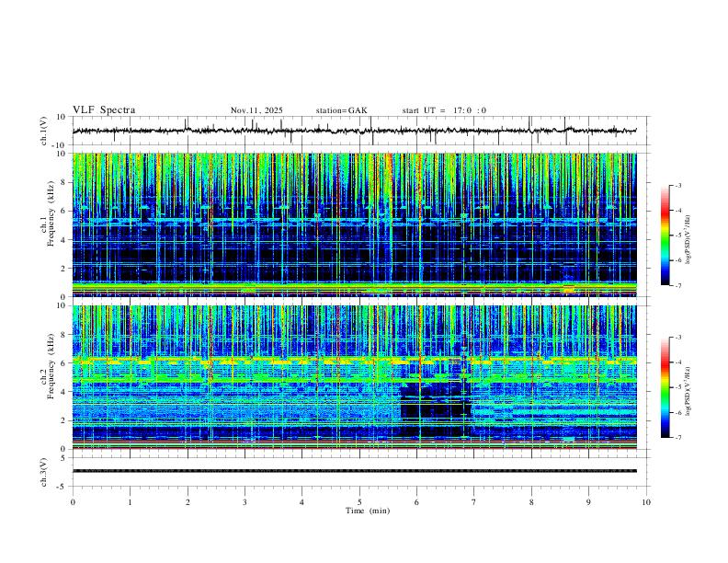This screenshot has height=563, width=728.
Task: Click the 'start UT = 17:0 :0' text
Action: point(444,110)
